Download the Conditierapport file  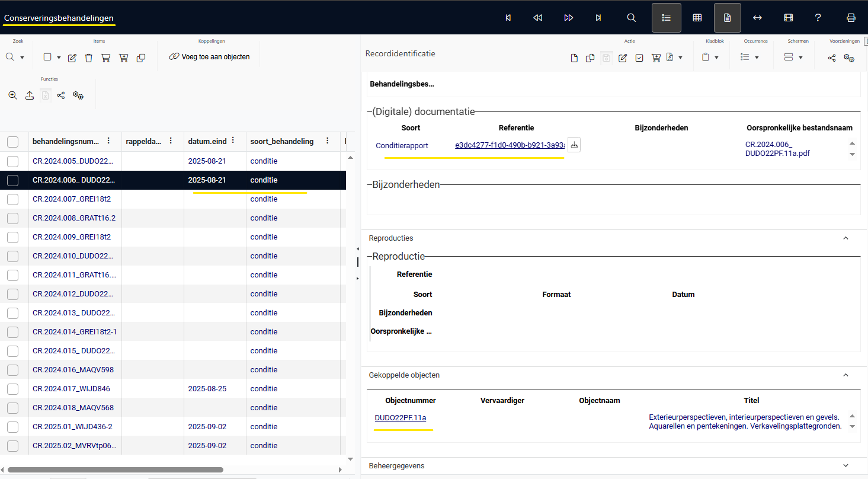click(574, 145)
